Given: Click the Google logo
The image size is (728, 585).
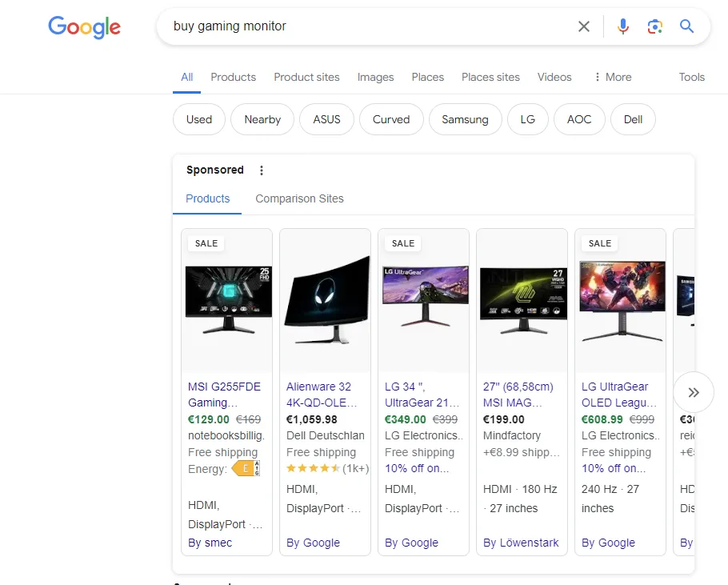Looking at the screenshot, I should pyautogui.click(x=84, y=27).
